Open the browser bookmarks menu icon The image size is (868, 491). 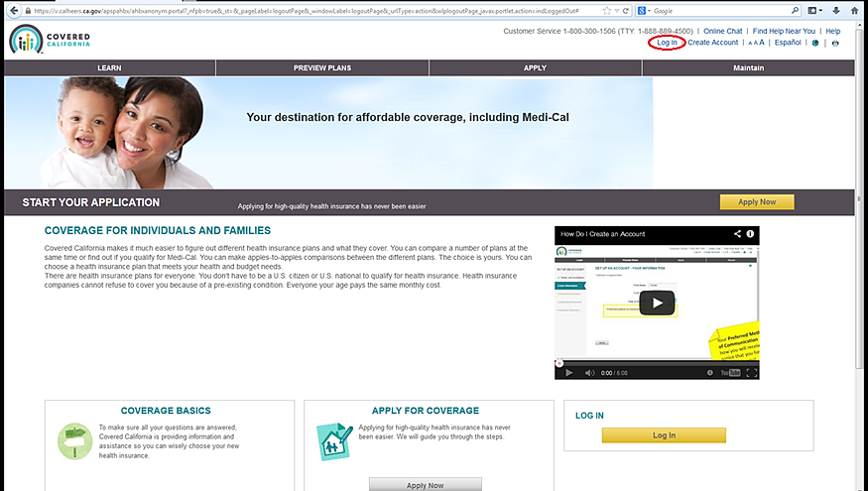click(x=814, y=11)
